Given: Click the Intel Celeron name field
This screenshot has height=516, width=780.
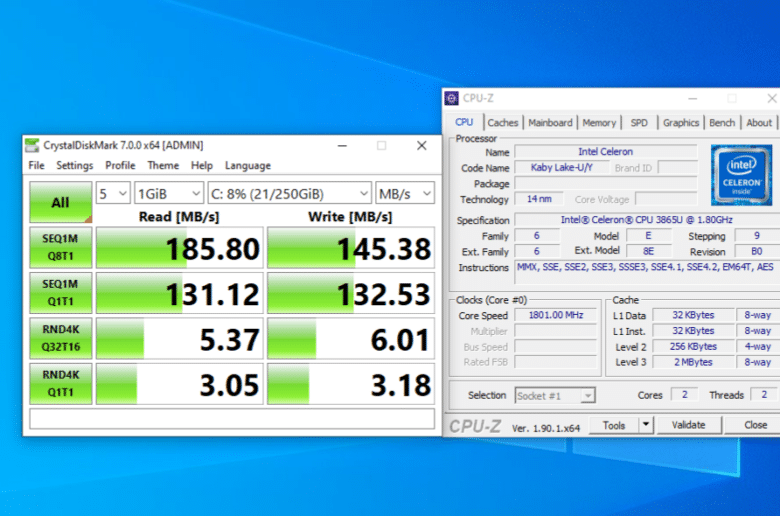Looking at the screenshot, I should 605,152.
